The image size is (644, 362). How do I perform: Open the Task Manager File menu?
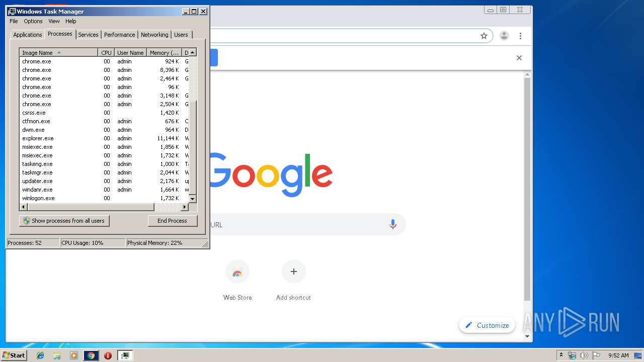(x=14, y=21)
